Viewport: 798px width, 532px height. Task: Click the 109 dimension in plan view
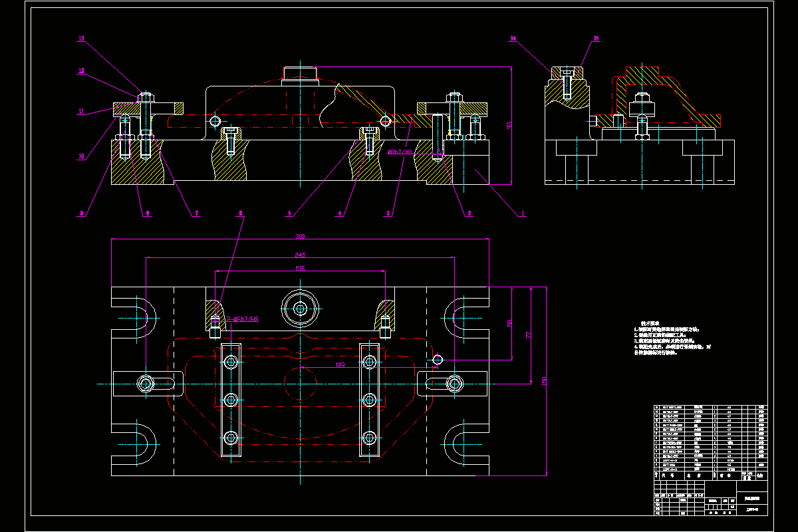coord(340,364)
